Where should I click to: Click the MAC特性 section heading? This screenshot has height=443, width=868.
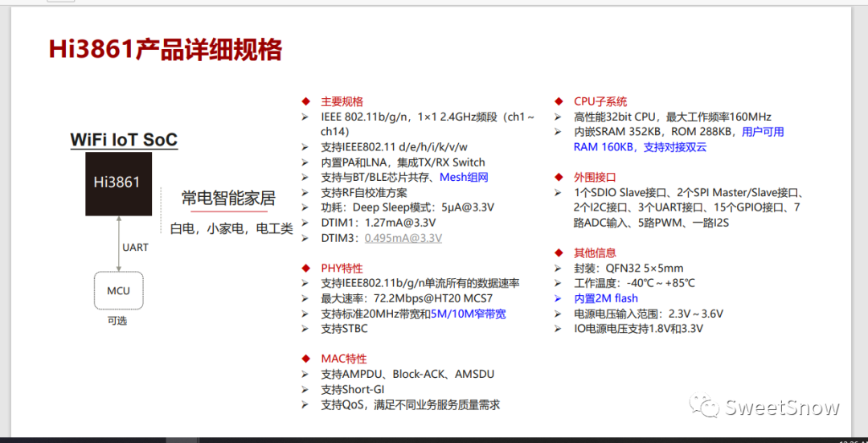point(344,359)
